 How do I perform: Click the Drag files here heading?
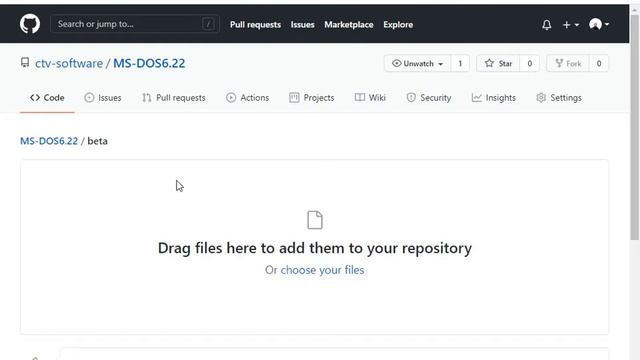coord(315,248)
